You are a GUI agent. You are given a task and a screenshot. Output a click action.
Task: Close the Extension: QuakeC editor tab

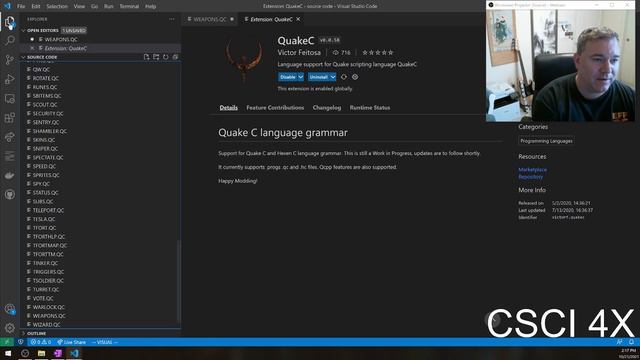click(298, 19)
